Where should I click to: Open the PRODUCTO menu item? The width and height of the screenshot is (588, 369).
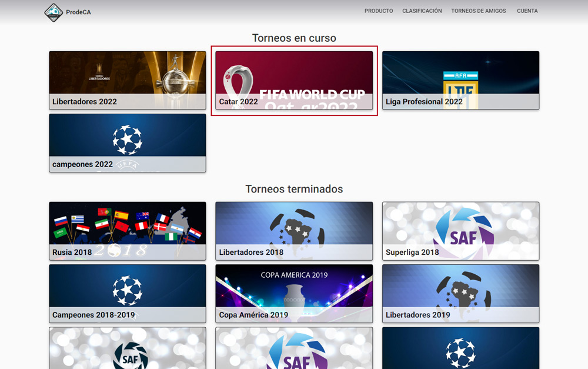coord(379,11)
